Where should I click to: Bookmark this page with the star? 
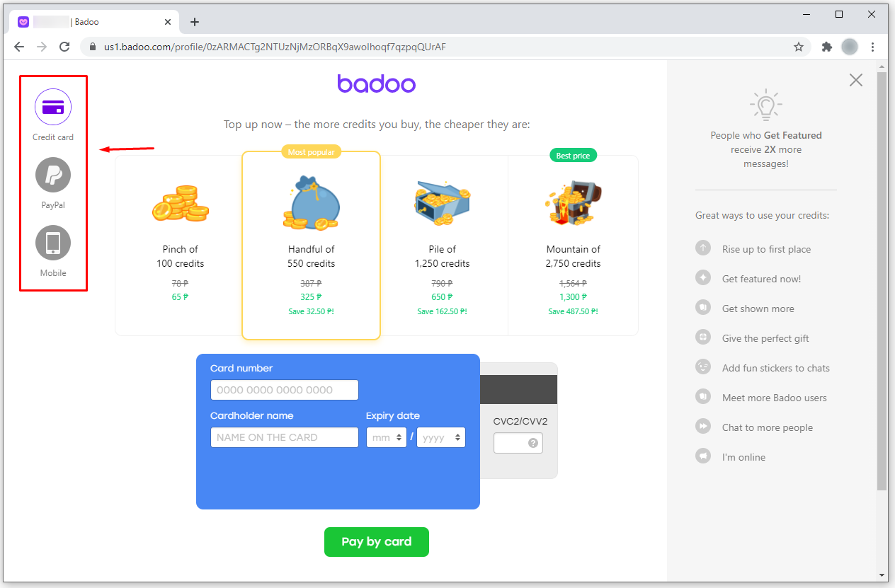tap(799, 47)
